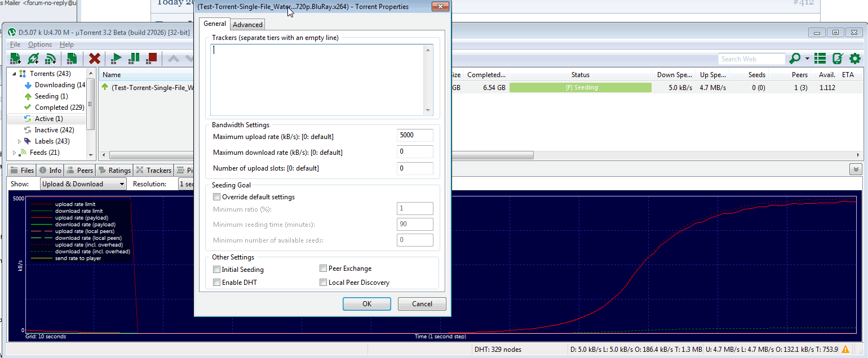The height and width of the screenshot is (358, 868).
Task: Enable Override default settings checkbox
Action: click(217, 197)
